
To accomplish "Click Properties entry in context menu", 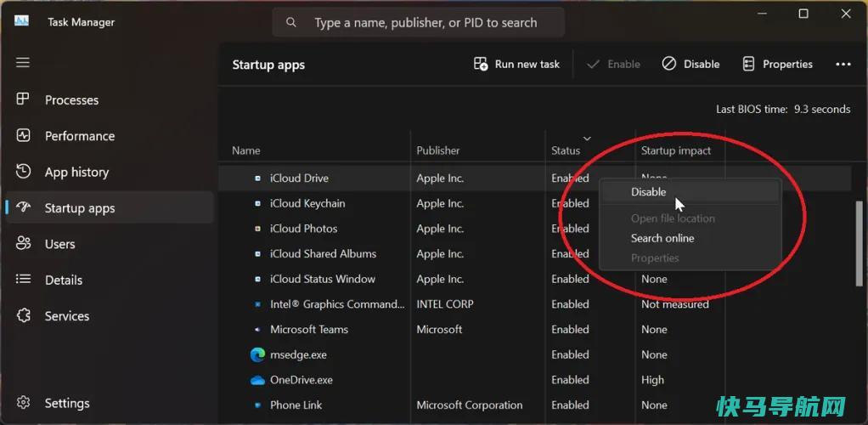I will [690, 258].
